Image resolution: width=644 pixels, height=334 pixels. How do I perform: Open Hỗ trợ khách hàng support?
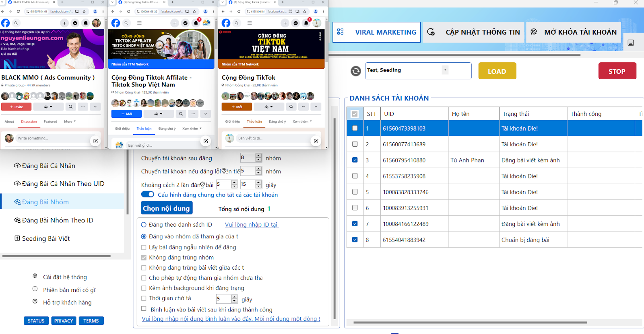[67, 302]
